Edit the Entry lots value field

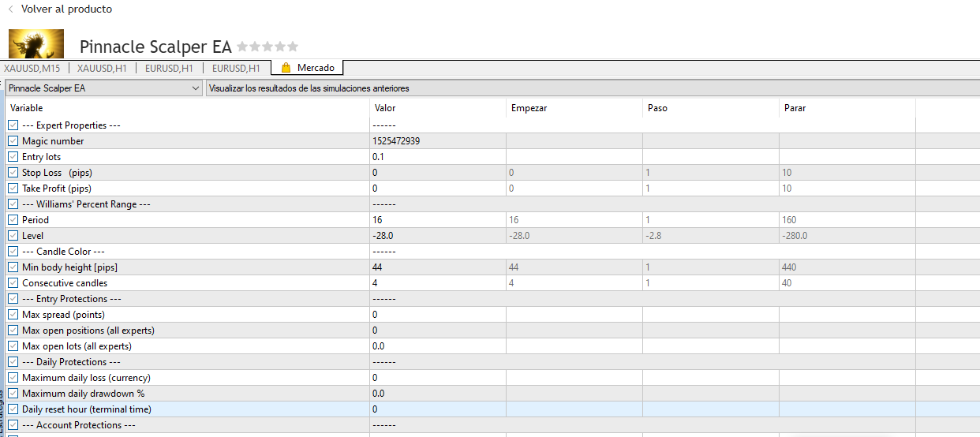point(436,157)
